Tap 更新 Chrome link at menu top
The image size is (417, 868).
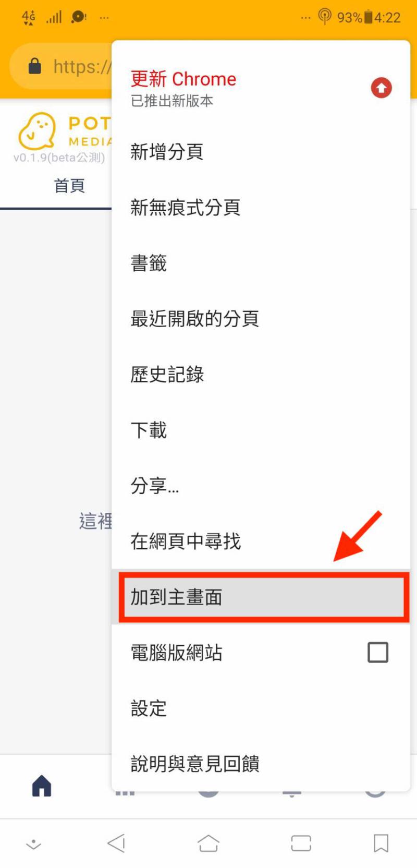tap(183, 79)
